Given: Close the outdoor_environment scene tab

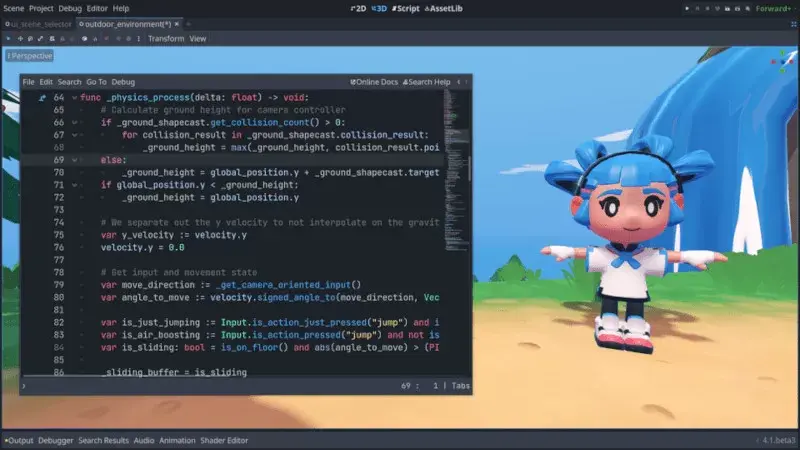Looking at the screenshot, I should pyautogui.click(x=177, y=24).
